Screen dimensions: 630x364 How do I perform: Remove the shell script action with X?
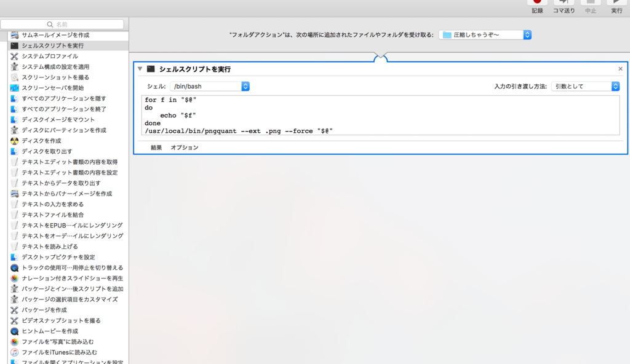point(620,69)
